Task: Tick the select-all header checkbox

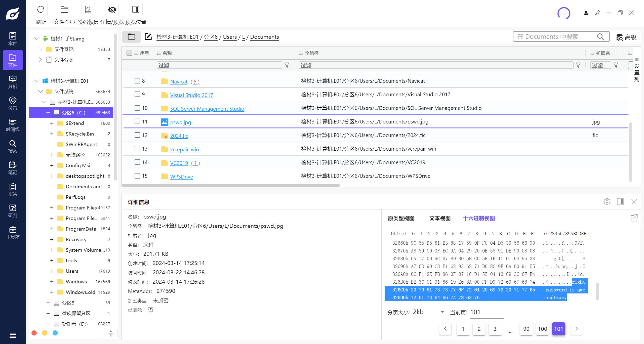Action: [129, 53]
